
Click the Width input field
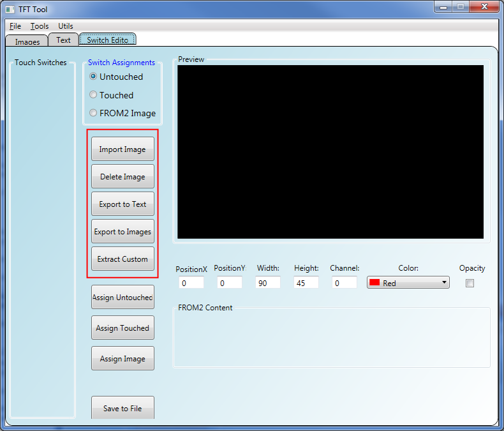268,283
